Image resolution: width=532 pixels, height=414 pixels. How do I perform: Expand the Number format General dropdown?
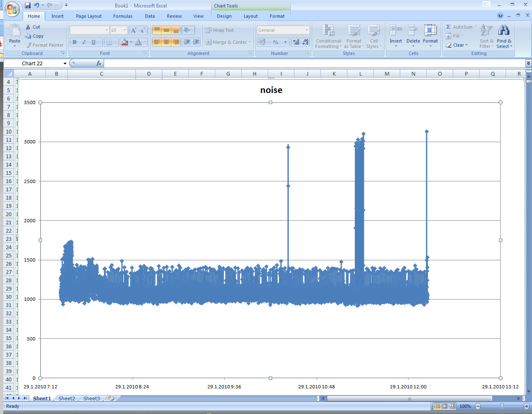(306, 30)
